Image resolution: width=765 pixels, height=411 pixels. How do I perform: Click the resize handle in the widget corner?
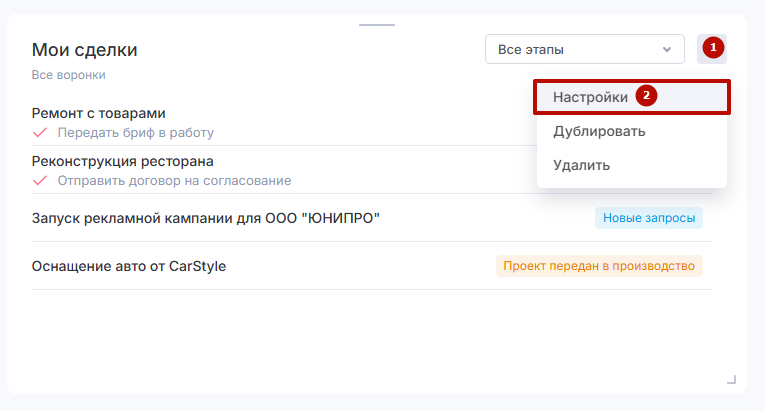(x=731, y=379)
